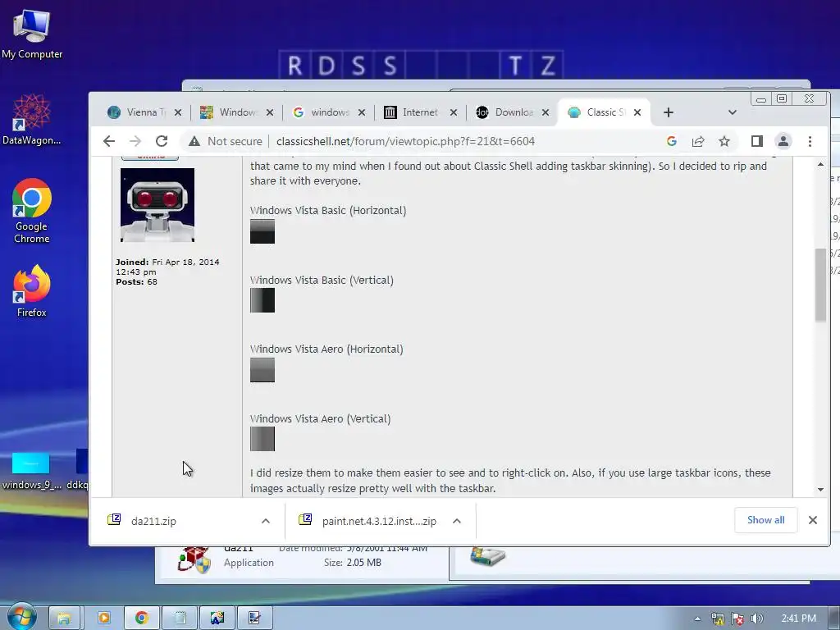
Task: Click Show all downloads
Action: [x=765, y=520]
